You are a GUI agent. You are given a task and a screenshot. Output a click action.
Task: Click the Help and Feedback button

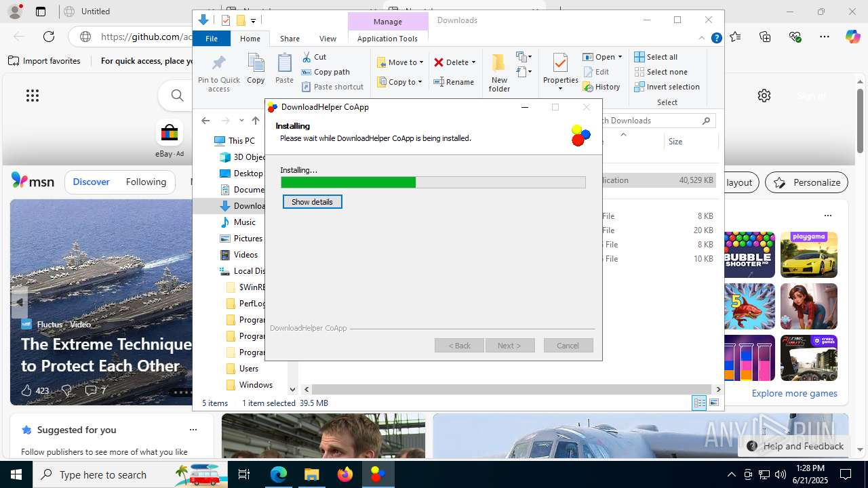(795, 446)
